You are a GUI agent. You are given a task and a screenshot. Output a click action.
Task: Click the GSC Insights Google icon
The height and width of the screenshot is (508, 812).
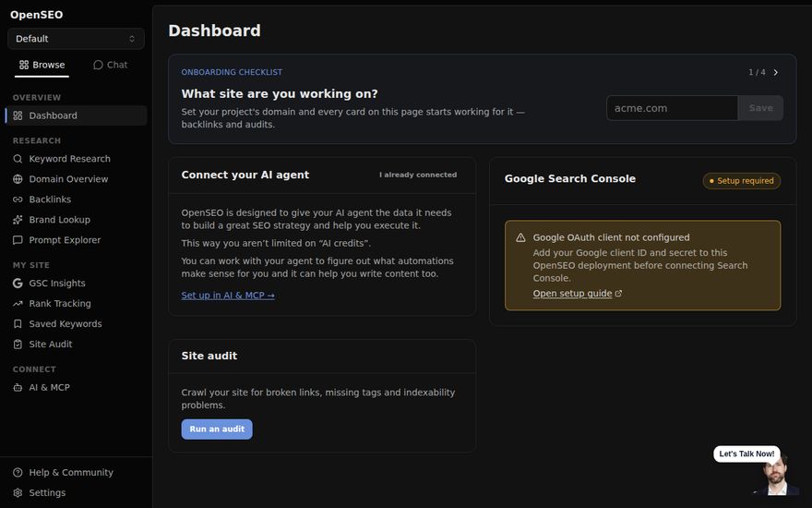click(18, 283)
